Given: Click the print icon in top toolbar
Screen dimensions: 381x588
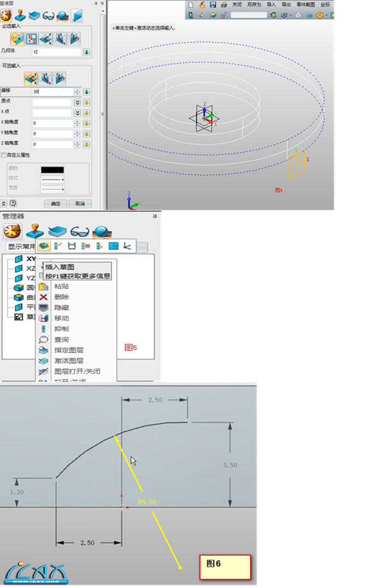Looking at the screenshot, I should pyautogui.click(x=224, y=4).
